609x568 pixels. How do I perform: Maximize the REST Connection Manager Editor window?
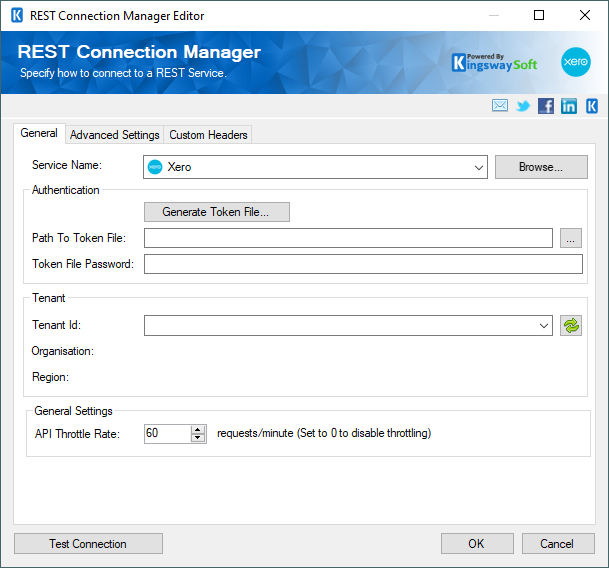pyautogui.click(x=539, y=16)
